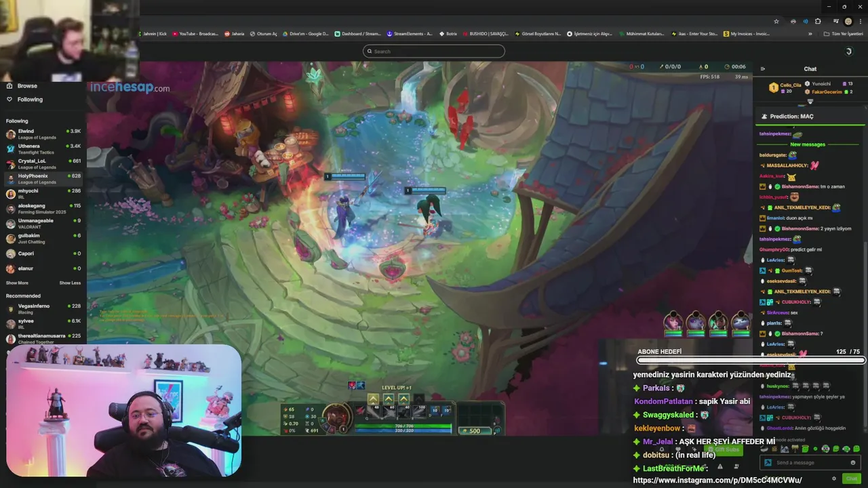The width and height of the screenshot is (868, 488).
Task: Click the Gift Subs button
Action: point(723,449)
